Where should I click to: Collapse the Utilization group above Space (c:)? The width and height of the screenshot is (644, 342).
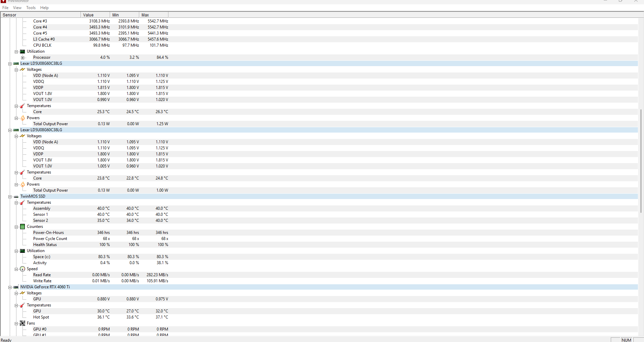[x=16, y=251]
